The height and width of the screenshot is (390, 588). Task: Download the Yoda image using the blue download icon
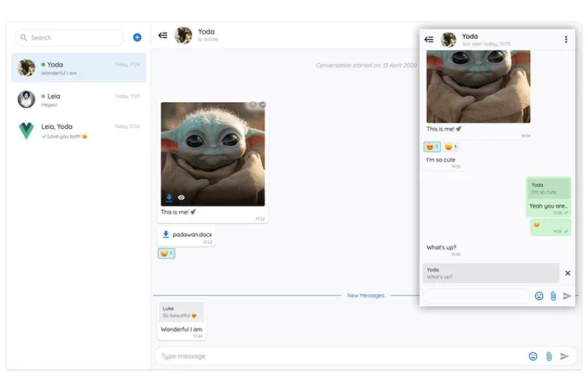169,198
